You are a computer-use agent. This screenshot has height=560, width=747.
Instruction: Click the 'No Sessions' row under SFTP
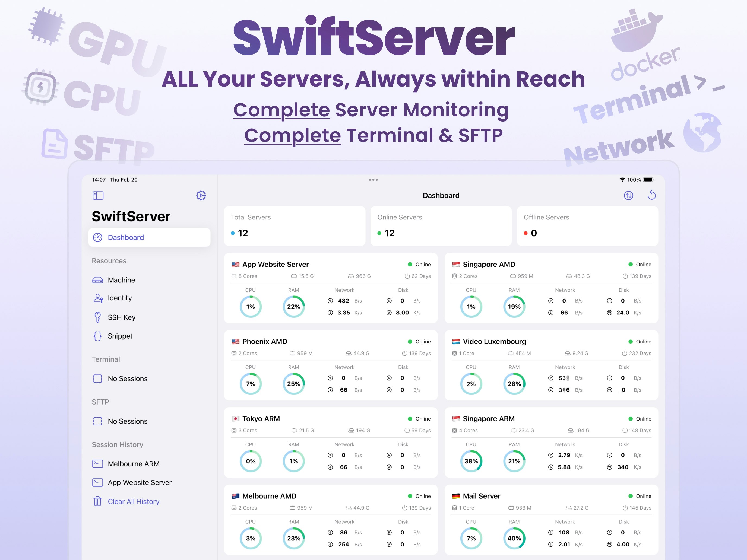click(x=149, y=421)
